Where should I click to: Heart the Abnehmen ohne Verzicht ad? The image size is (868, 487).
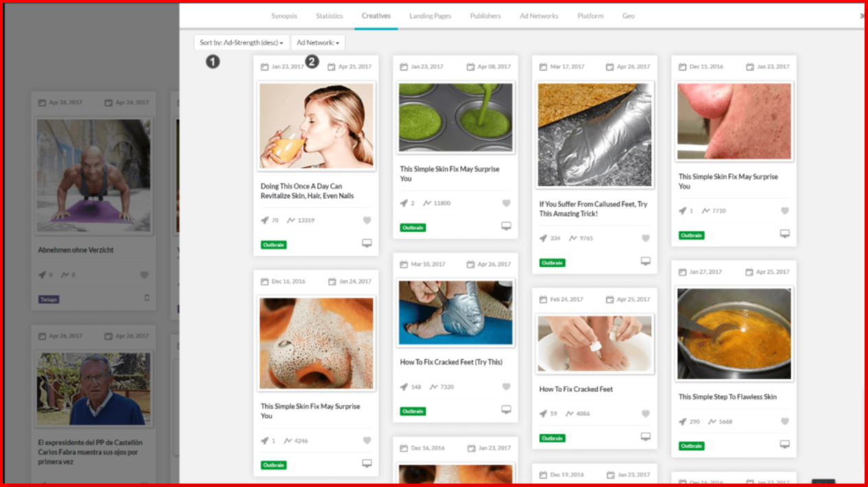[144, 275]
